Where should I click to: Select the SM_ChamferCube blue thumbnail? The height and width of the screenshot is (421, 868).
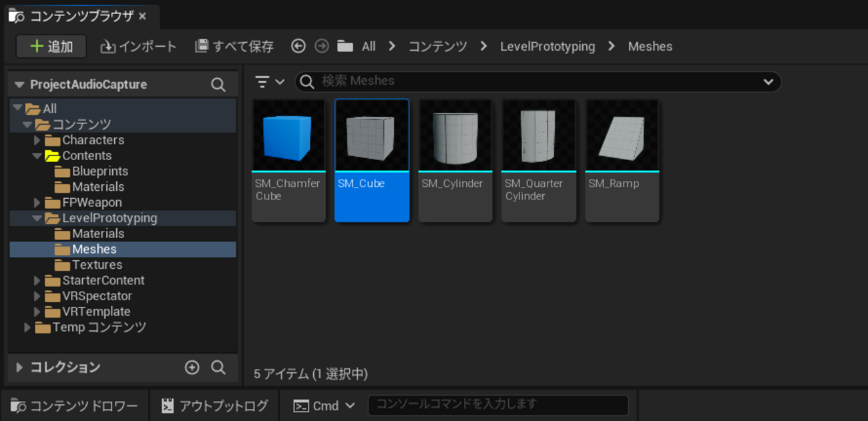click(288, 136)
